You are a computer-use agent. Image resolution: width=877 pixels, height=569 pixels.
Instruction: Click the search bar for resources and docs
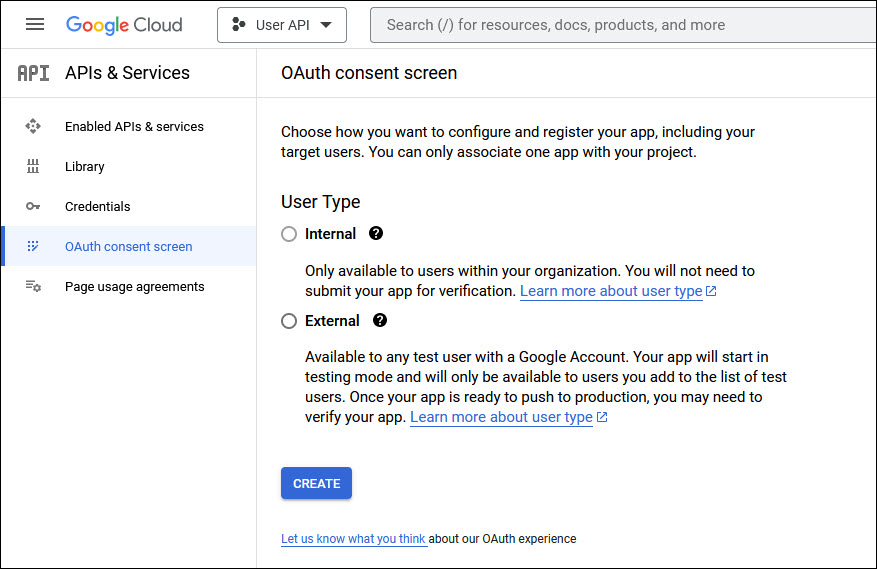pos(620,25)
